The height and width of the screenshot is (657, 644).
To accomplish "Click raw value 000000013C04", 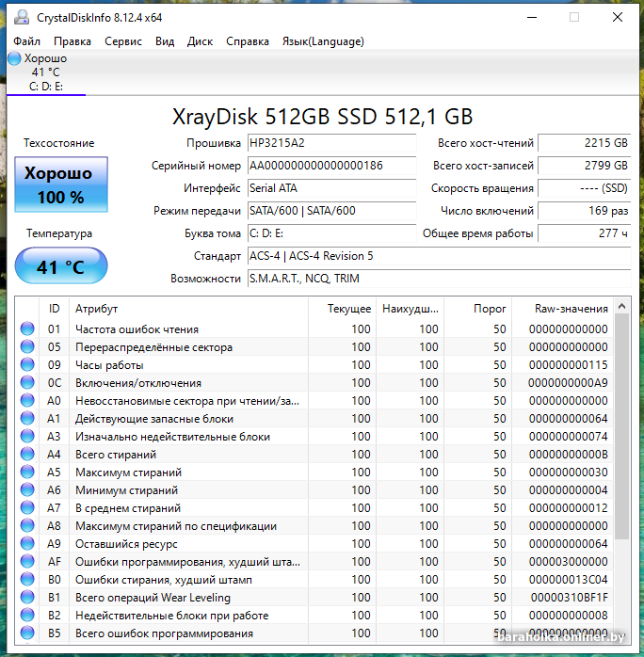I will [568, 580].
